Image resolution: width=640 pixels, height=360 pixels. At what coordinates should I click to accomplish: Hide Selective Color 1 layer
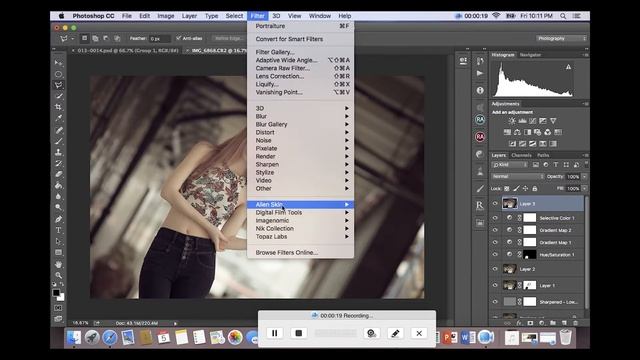[495, 218]
